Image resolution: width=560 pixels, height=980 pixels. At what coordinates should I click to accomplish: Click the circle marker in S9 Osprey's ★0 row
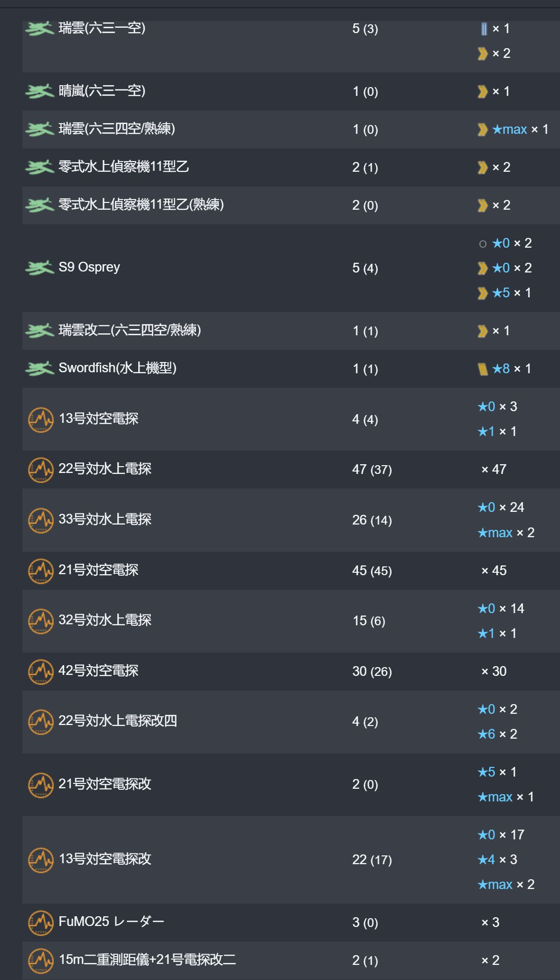coord(483,244)
